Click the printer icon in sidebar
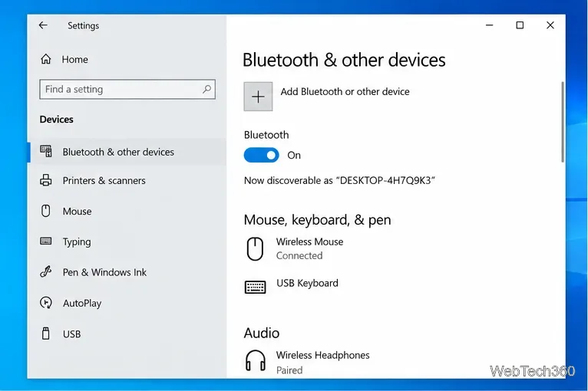Image resolution: width=588 pixels, height=391 pixels. coord(46,180)
